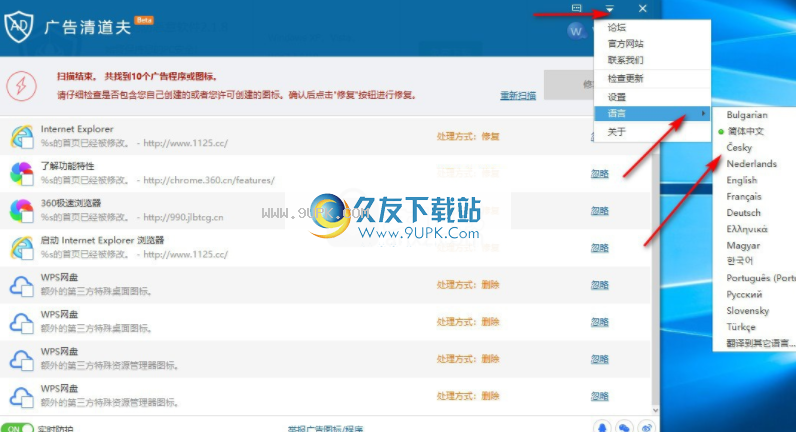796x432 pixels.
Task: Switch language to Nederlands
Action: [x=751, y=163]
